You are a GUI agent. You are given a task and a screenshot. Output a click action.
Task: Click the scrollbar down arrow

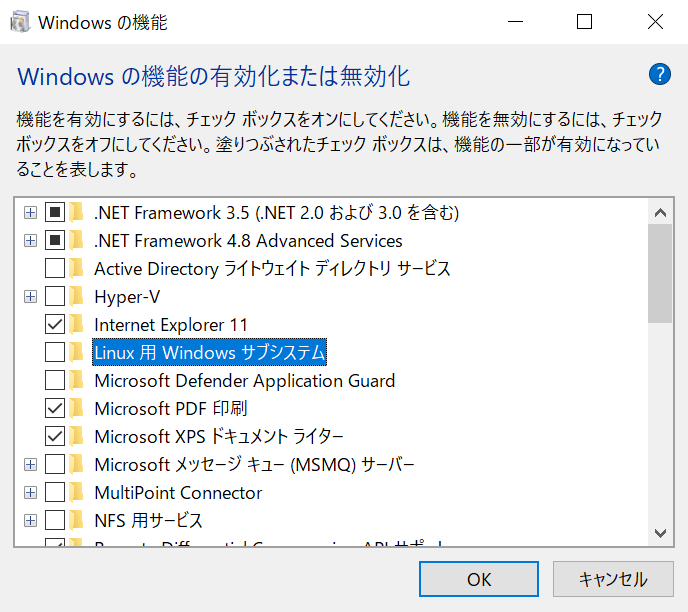660,533
